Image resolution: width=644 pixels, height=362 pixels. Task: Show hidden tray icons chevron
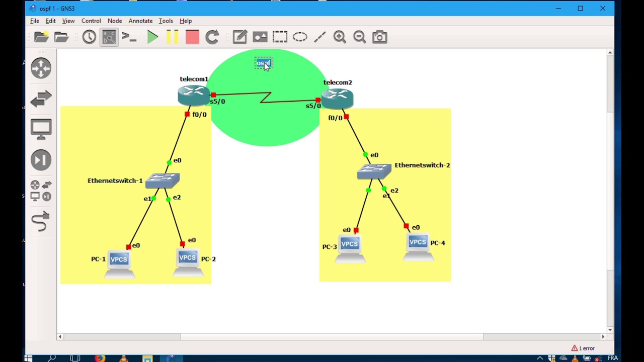click(540, 358)
